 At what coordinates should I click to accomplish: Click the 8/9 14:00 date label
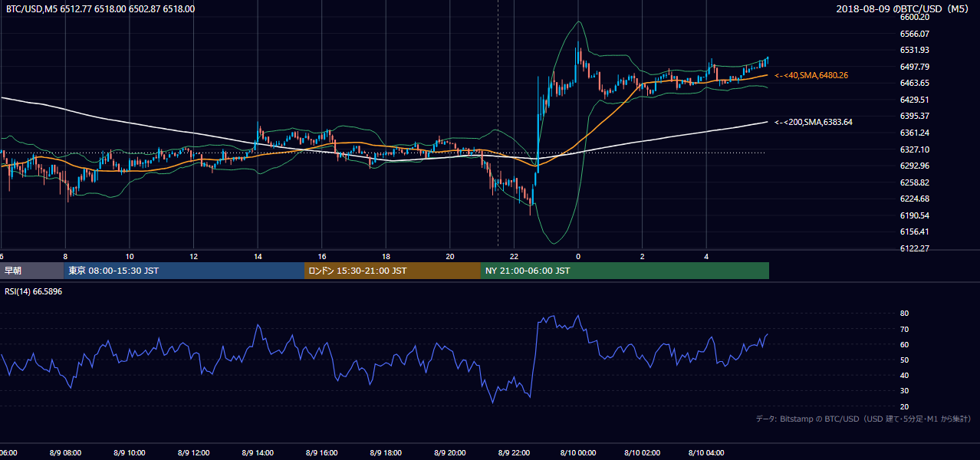[257, 453]
